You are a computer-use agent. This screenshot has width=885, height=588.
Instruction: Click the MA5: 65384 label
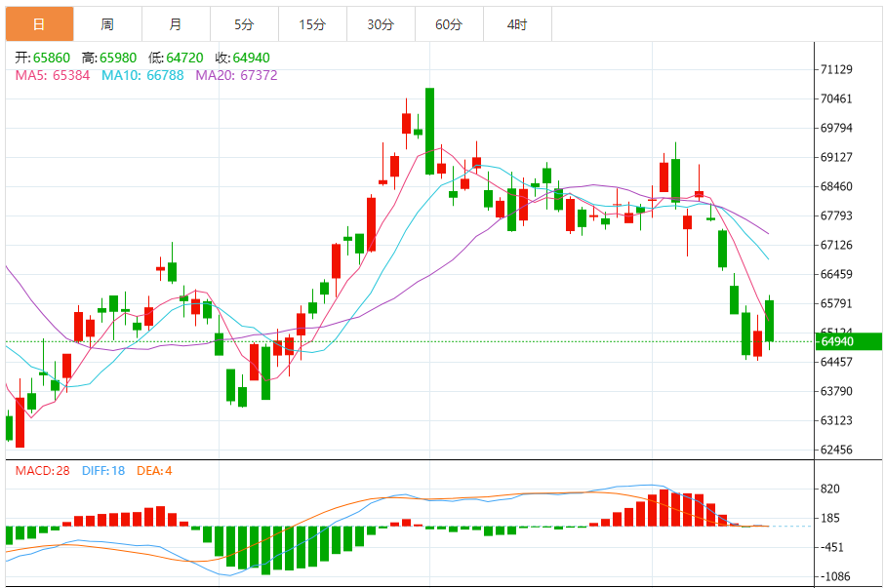point(53,75)
